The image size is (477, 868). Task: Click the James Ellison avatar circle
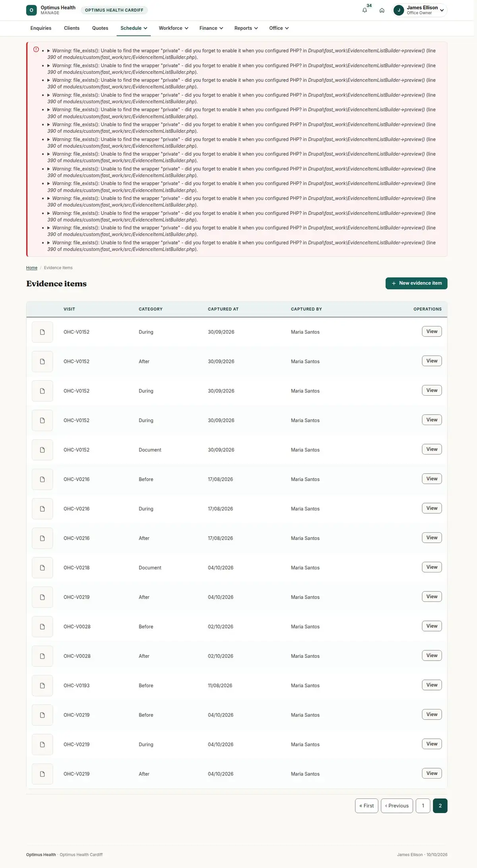[399, 10]
